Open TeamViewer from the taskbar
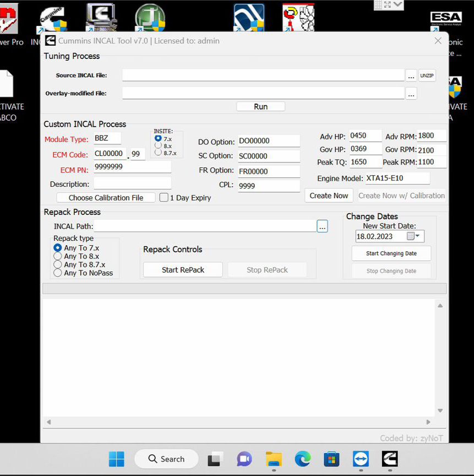 [361, 459]
